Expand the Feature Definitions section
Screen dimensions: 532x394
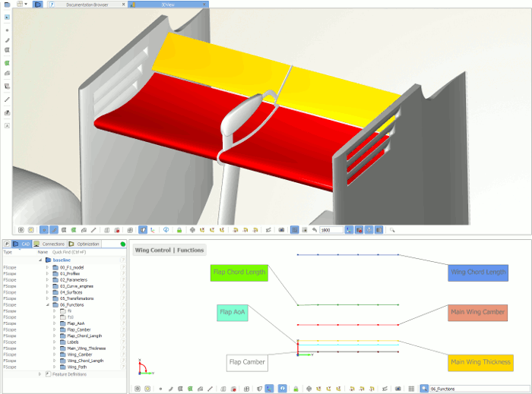(40, 374)
